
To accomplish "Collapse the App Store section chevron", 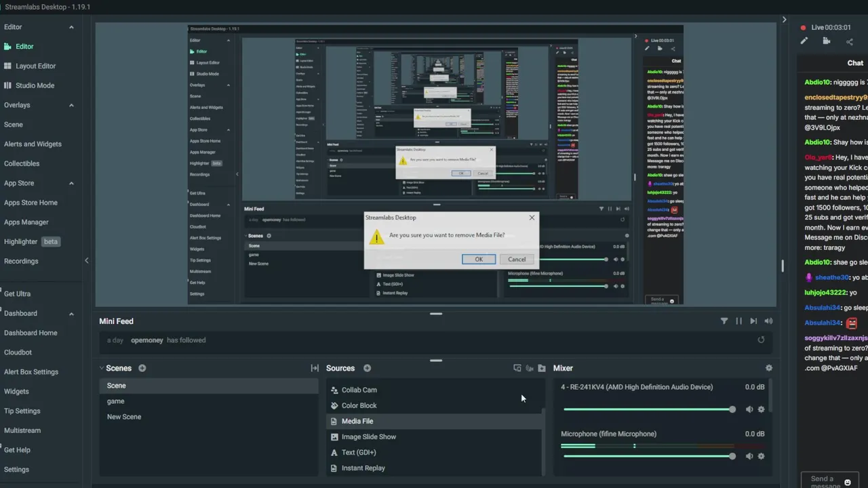I will pyautogui.click(x=71, y=183).
